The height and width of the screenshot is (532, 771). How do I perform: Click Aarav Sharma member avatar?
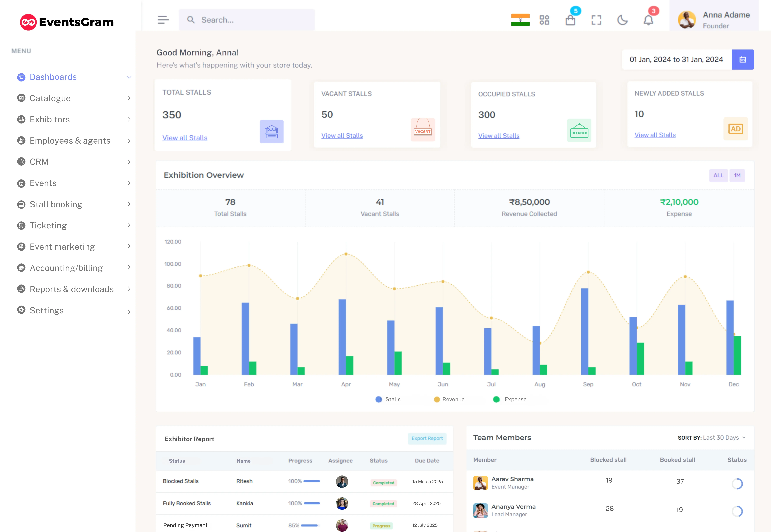click(x=480, y=483)
